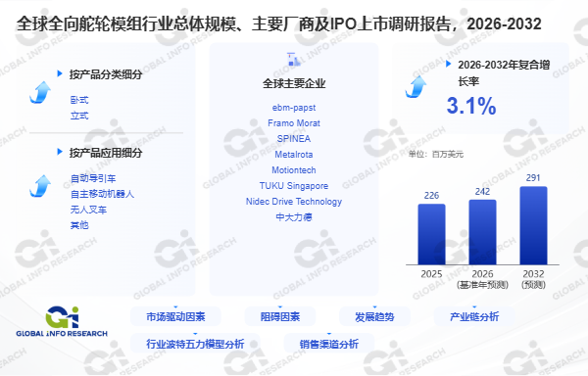Image resolution: width=588 pixels, height=376 pixels.
Task: Click the Global Info Research logo
Action: click(x=62, y=322)
